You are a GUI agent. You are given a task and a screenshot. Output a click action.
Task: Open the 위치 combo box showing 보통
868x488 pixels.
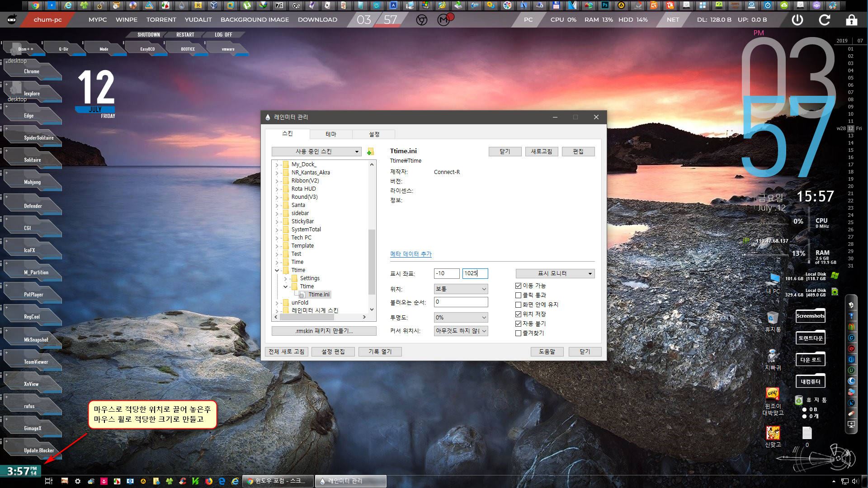click(461, 289)
